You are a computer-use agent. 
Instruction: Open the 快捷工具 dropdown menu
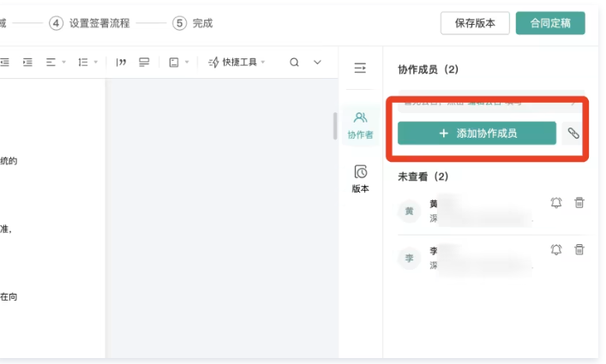coord(237,63)
